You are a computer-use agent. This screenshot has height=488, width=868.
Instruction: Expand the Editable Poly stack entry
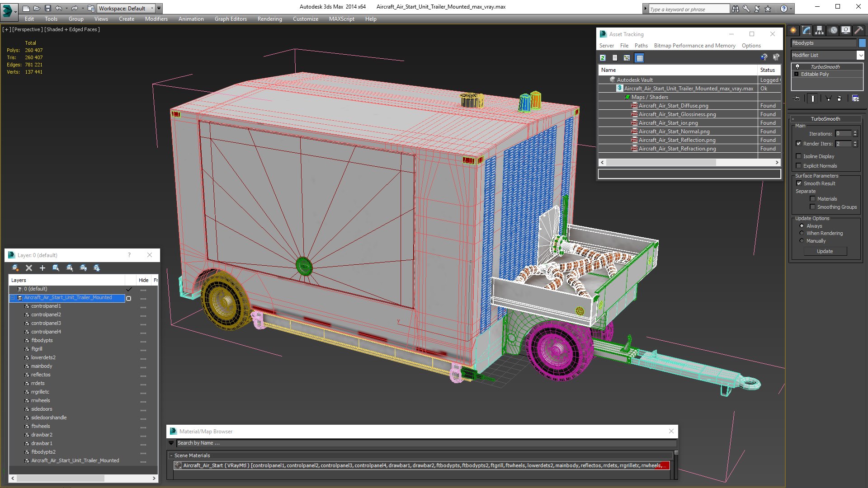pyautogui.click(x=797, y=74)
